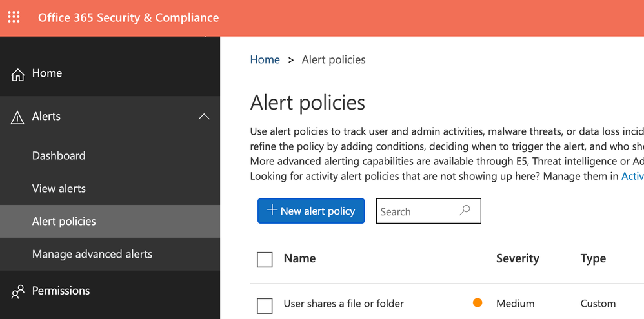Click the Permissions people icon
Screen dimensions: 644x319
[17, 291]
